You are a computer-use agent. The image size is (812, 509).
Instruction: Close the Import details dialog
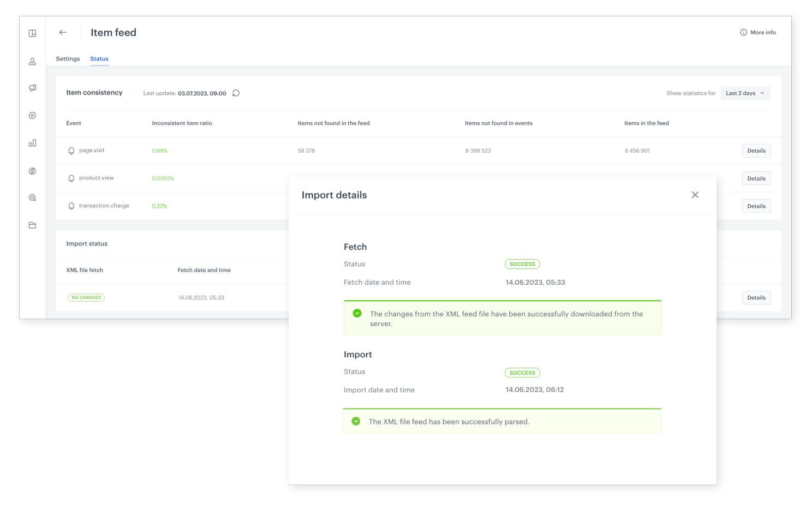pos(695,194)
